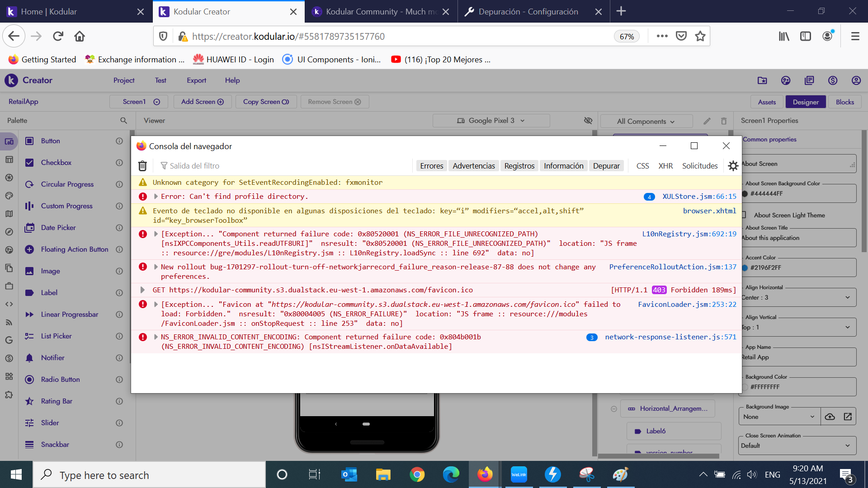Viewport: 868px width, 488px height.
Task: Click the Add Screen button
Action: 202,102
